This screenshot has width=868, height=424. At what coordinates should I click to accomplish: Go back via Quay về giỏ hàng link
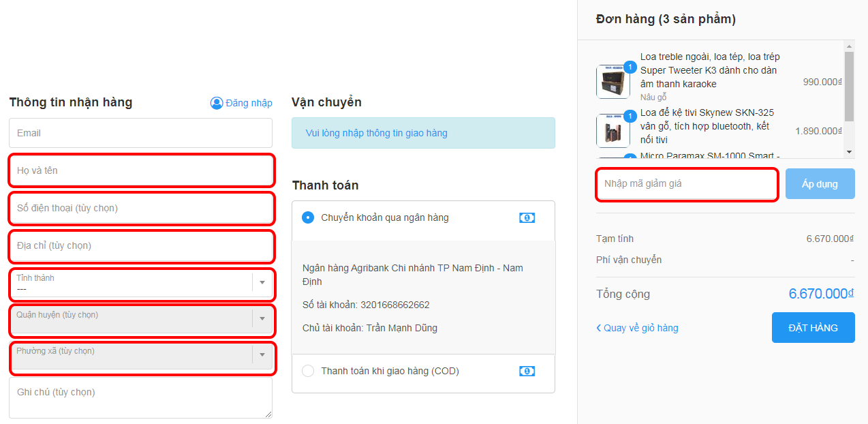[x=638, y=328]
